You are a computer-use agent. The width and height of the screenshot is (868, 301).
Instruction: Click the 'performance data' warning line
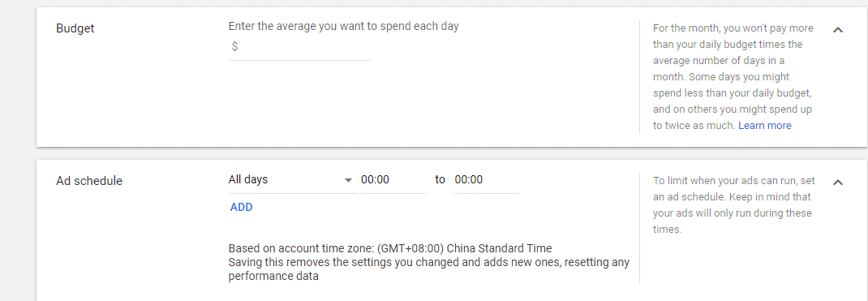pyautogui.click(x=273, y=276)
